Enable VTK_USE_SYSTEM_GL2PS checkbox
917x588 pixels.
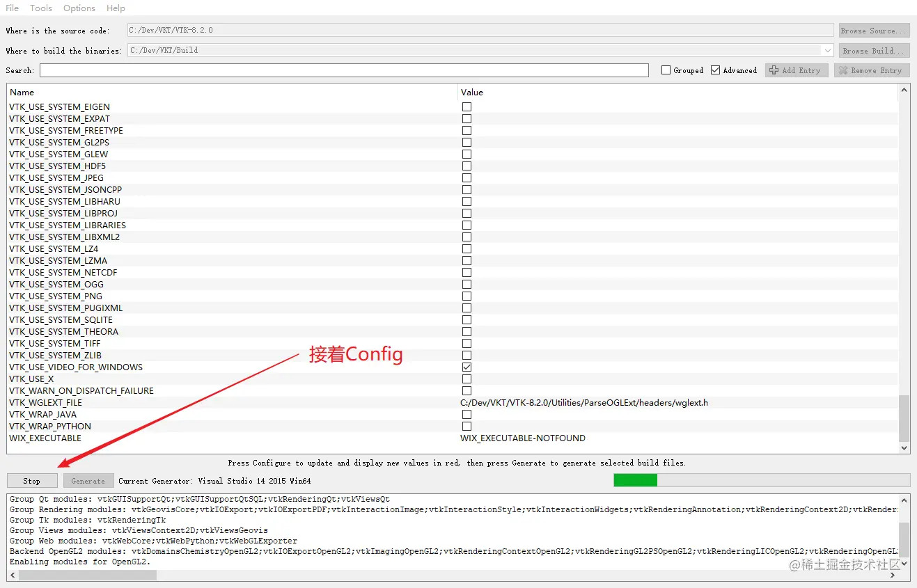(x=467, y=143)
